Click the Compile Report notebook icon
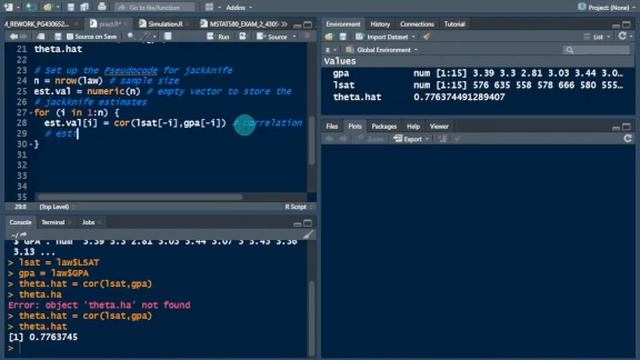This screenshot has height=360, width=640. (x=168, y=36)
